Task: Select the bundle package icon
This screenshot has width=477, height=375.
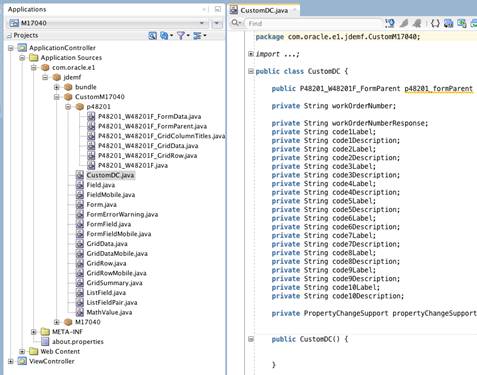Action: 68,87
